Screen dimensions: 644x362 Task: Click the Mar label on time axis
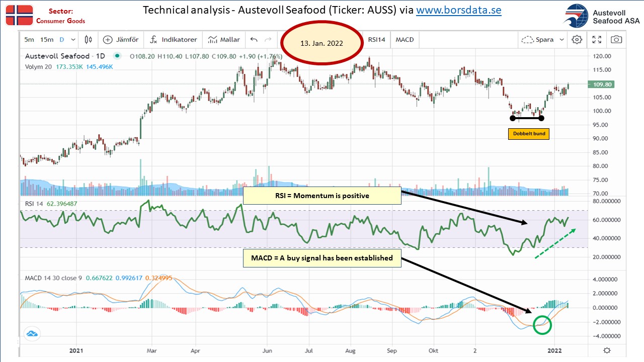point(152,350)
